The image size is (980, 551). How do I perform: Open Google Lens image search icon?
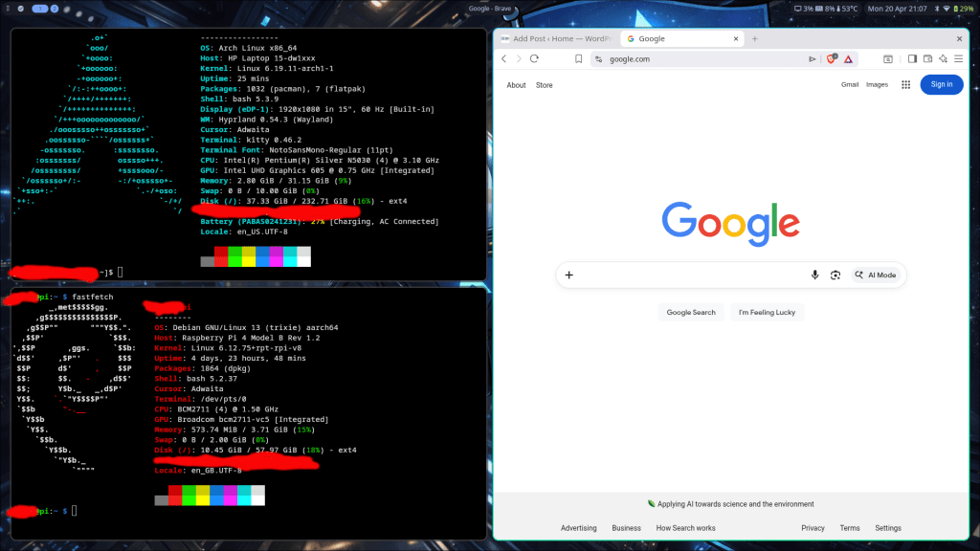coord(835,275)
